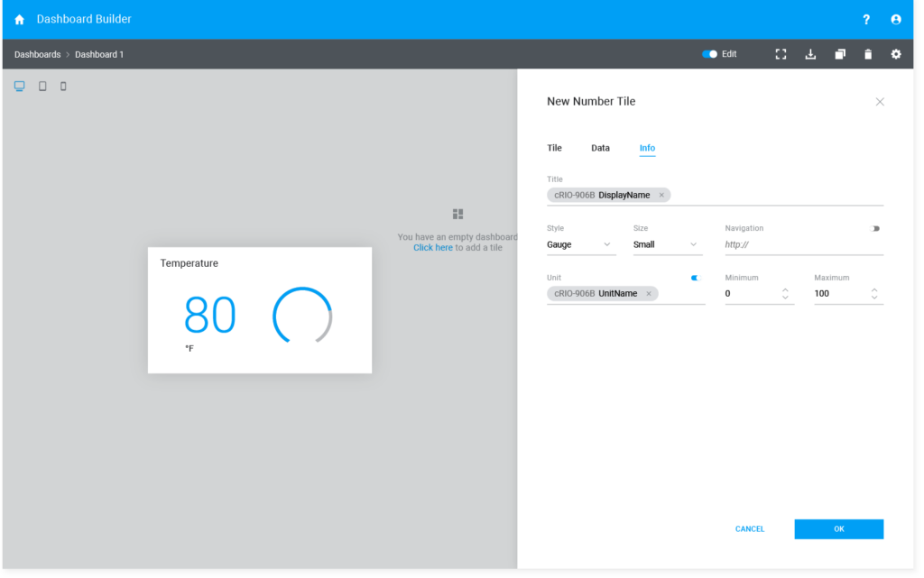Open Dashboards breadcrumb link
This screenshot has width=924, height=578.
coord(38,54)
